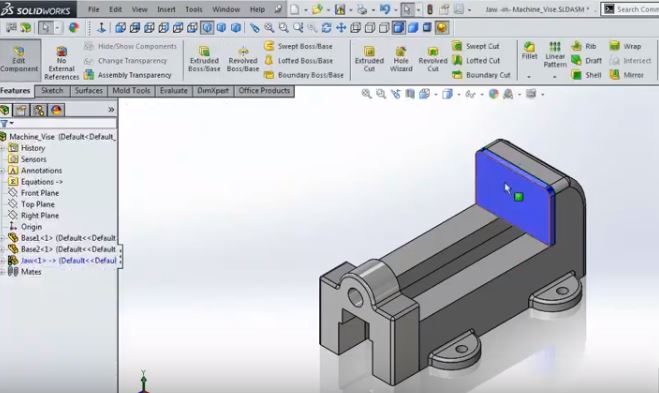Click Zoom to Fit in standard toolbar
659x393 pixels.
point(269,28)
